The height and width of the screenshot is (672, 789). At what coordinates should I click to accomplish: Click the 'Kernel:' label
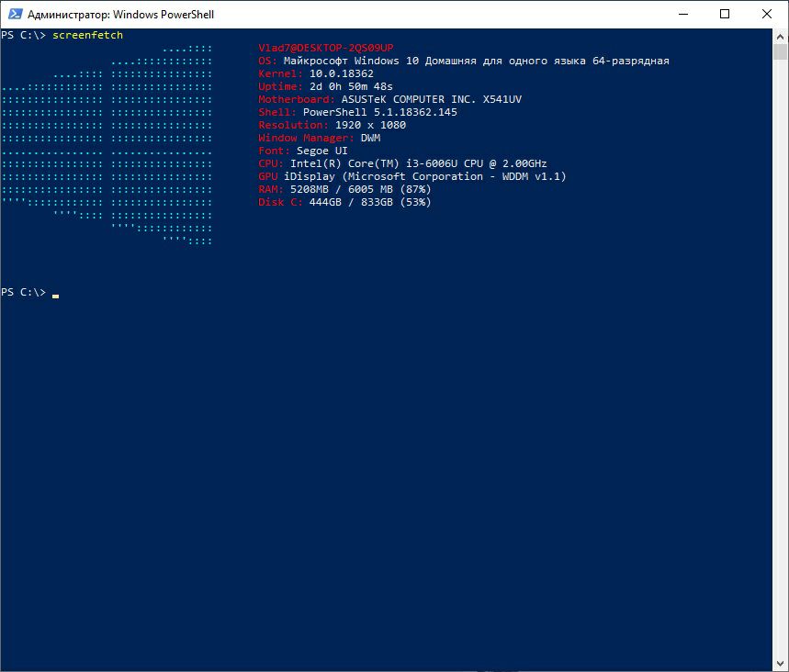point(281,73)
